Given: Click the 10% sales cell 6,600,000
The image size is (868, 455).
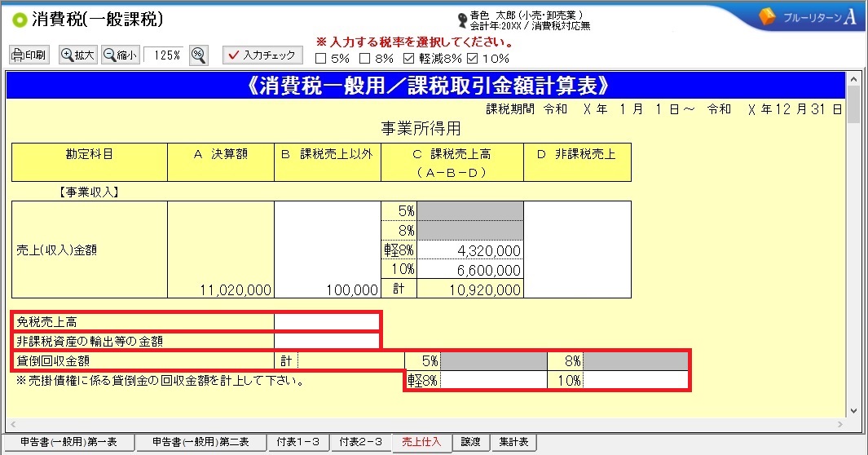Looking at the screenshot, I should (470, 270).
